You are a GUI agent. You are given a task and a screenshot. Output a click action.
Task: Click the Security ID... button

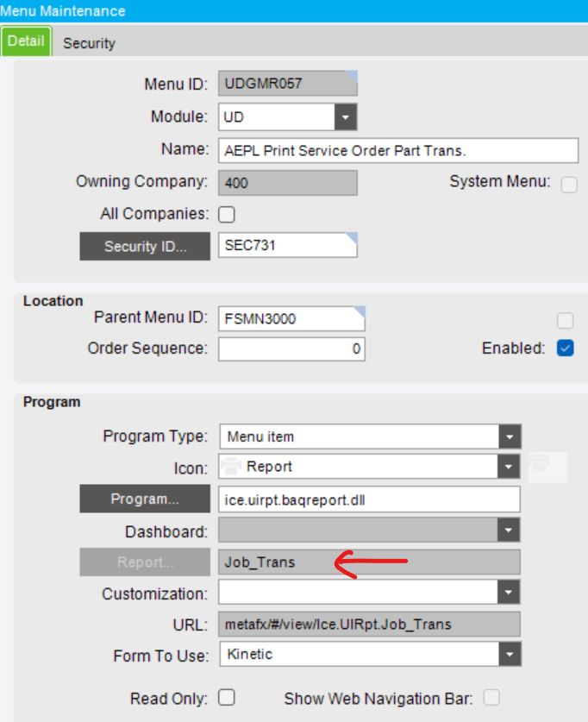point(145,246)
